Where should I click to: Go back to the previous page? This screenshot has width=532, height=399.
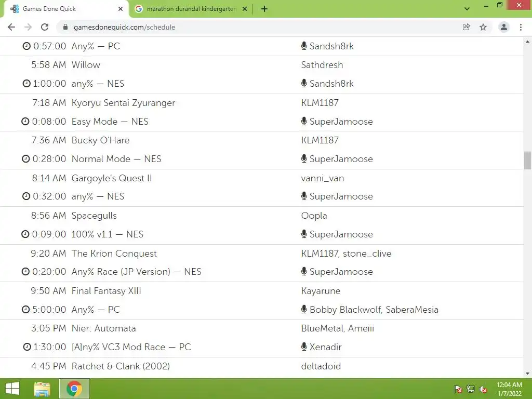(11, 27)
